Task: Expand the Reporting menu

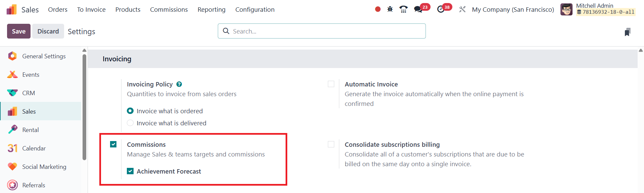Action: tap(211, 10)
